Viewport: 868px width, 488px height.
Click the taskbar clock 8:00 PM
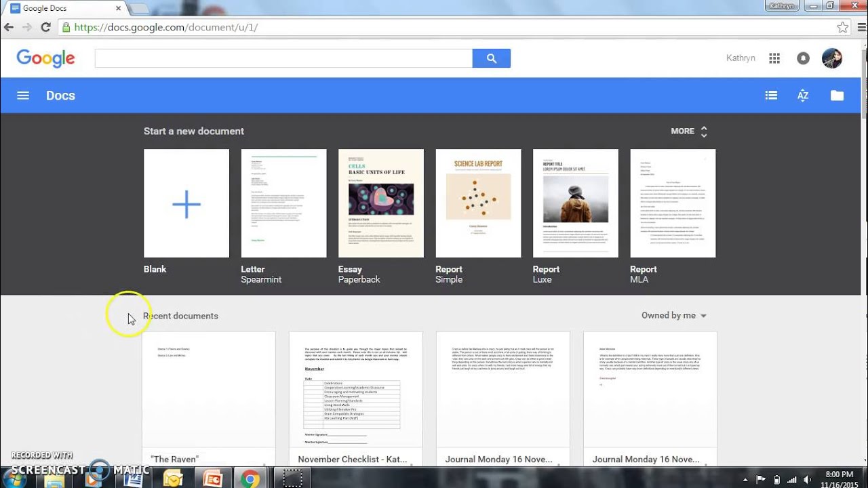click(840, 474)
